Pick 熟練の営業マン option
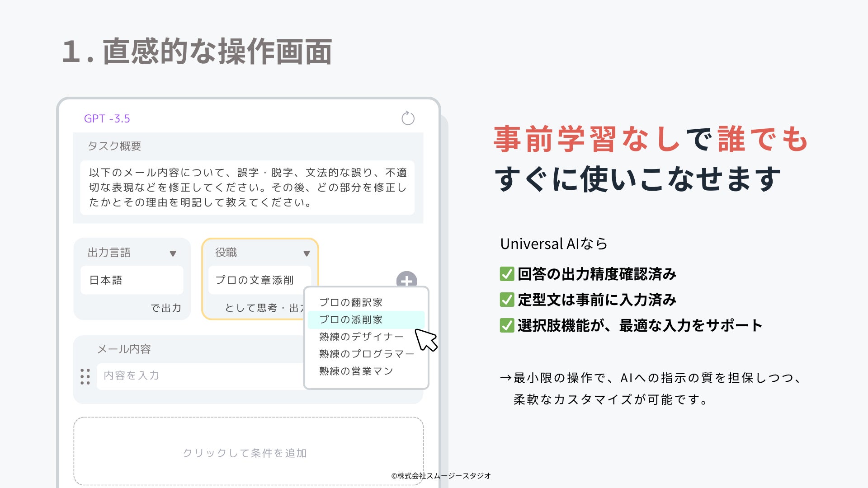Viewport: 868px width, 488px height. (356, 371)
